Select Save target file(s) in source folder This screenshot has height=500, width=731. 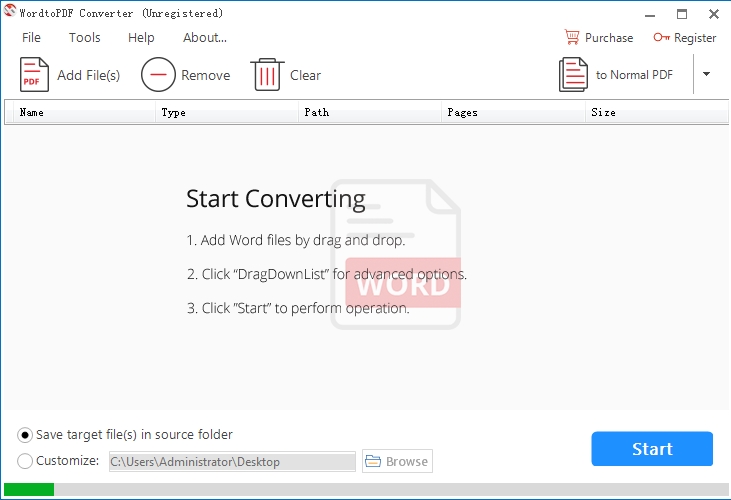25,435
